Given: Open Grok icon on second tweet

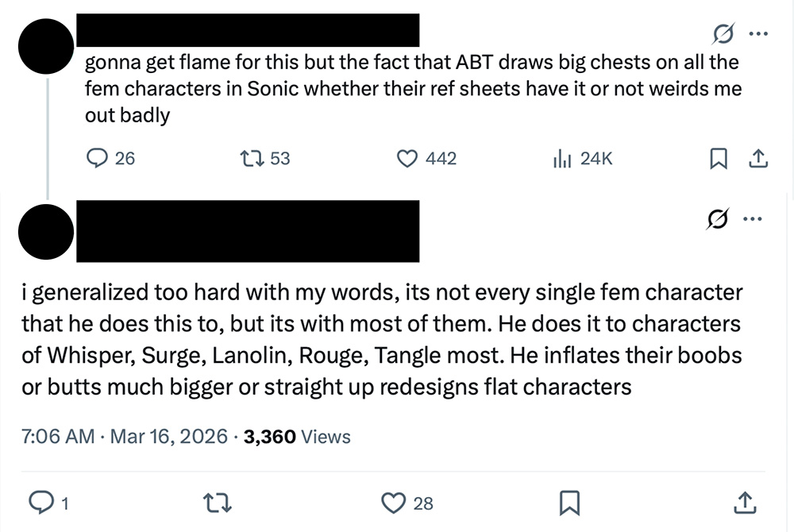Looking at the screenshot, I should (718, 219).
